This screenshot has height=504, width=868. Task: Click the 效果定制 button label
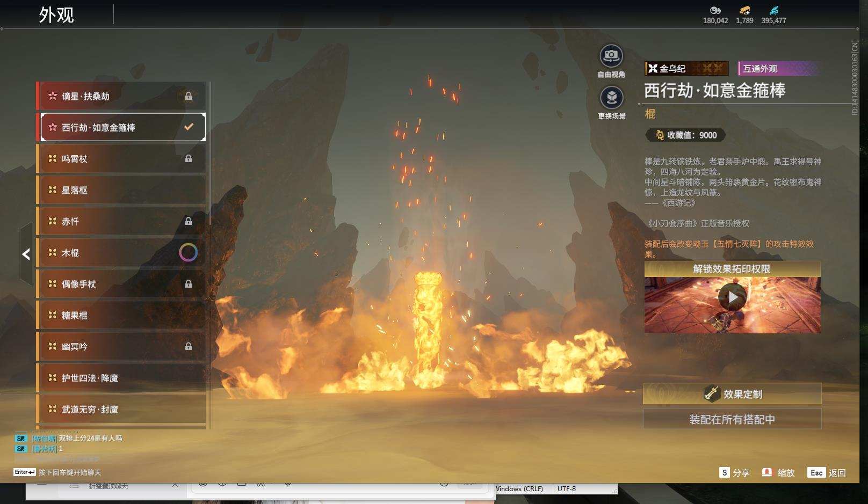743,395
